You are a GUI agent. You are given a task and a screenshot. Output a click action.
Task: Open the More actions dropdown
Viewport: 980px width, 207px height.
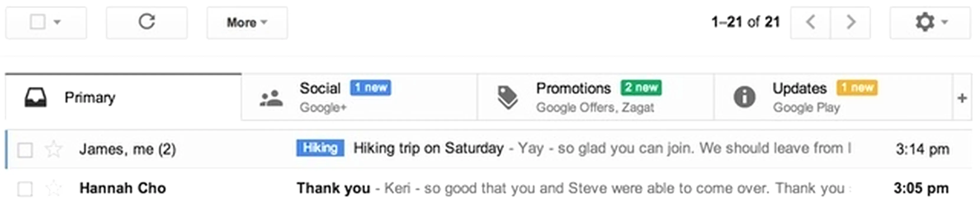(x=247, y=22)
